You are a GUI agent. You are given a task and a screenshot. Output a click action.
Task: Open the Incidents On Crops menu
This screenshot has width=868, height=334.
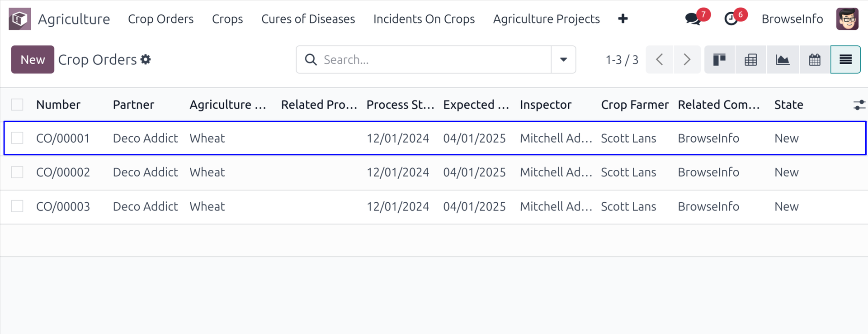(x=424, y=19)
